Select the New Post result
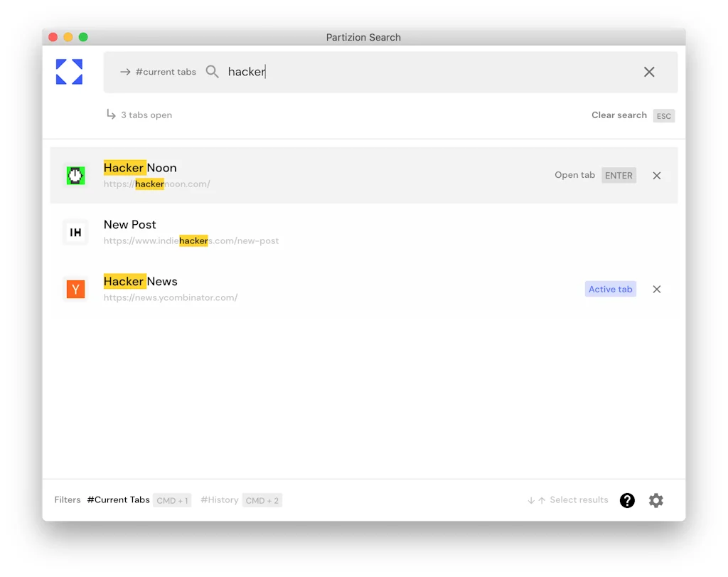The image size is (728, 577). pyautogui.click(x=129, y=224)
